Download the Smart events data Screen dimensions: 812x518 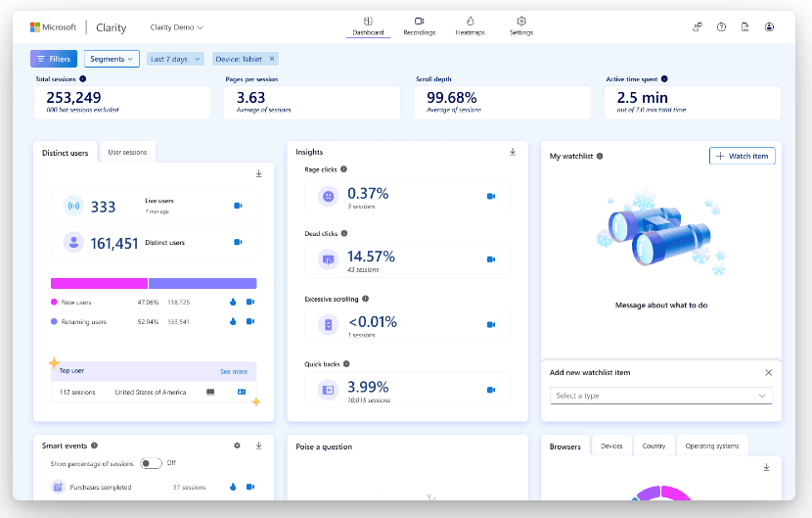coord(259,446)
